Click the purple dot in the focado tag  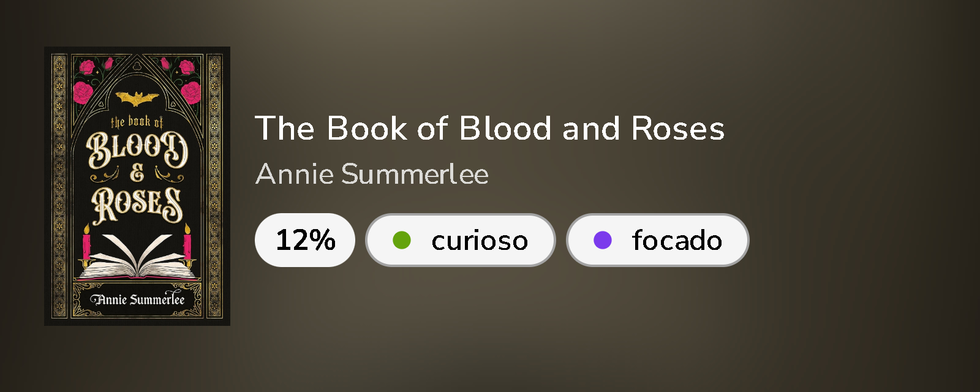point(603,240)
